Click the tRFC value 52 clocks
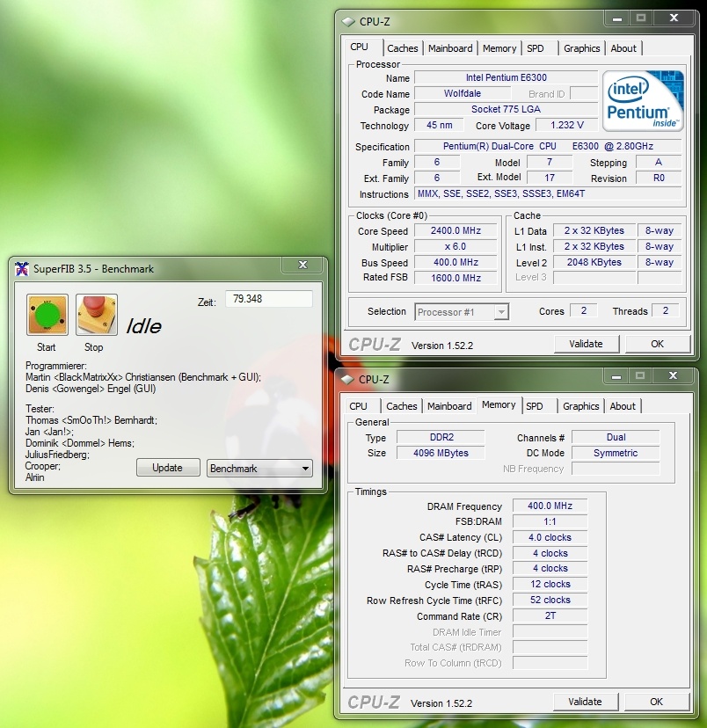Image resolution: width=707 pixels, height=728 pixels. coord(550,600)
